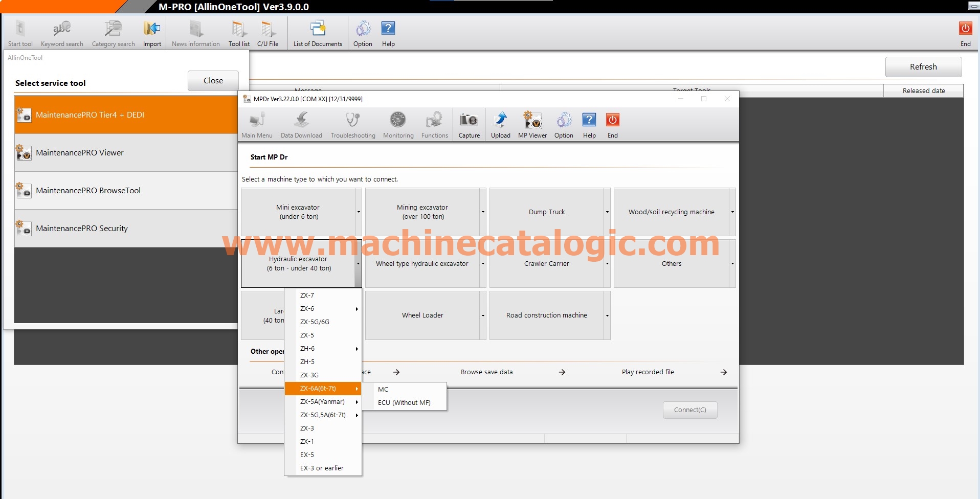This screenshot has height=499, width=980.
Task: Expand Wood/soil recycling machine dropdown arrow
Action: pos(732,212)
